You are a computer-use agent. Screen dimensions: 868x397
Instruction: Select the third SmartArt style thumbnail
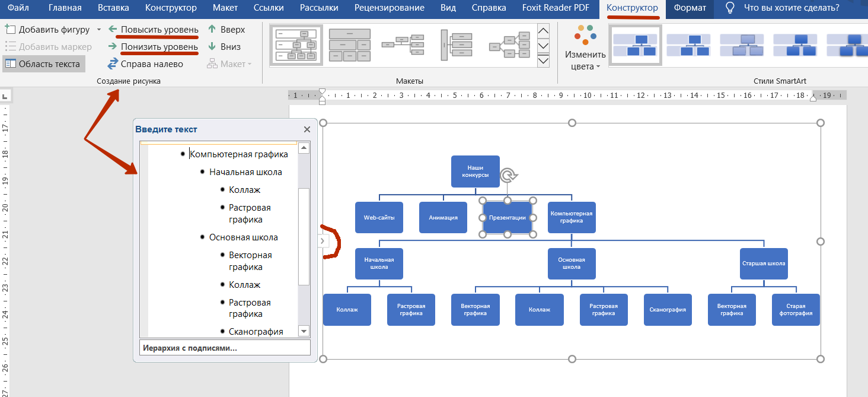tap(742, 45)
